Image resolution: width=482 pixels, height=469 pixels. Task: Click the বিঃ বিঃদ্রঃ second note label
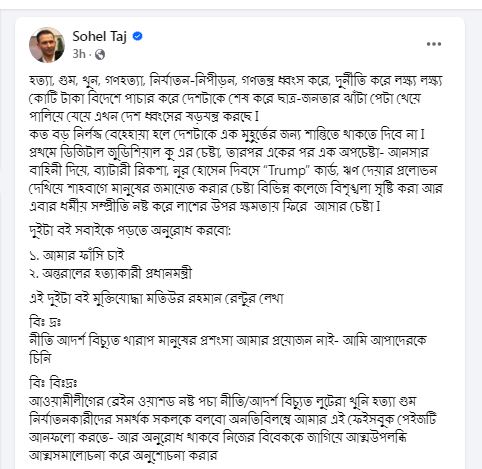53,383
